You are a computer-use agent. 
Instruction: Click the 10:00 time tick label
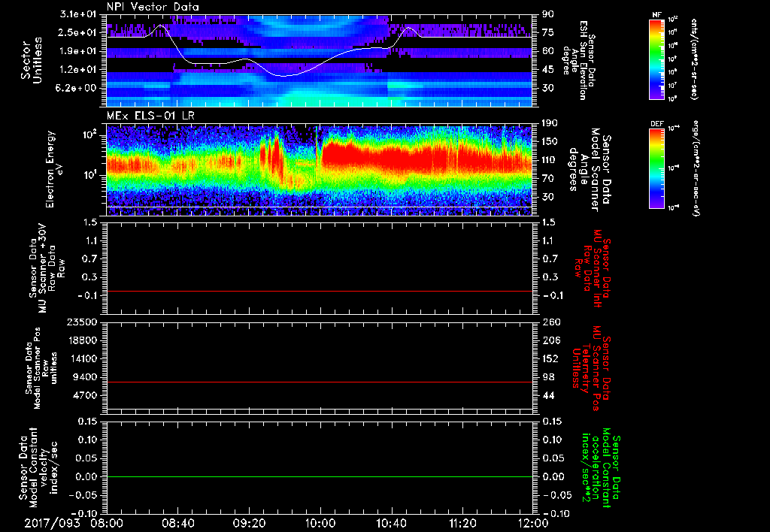(320, 523)
